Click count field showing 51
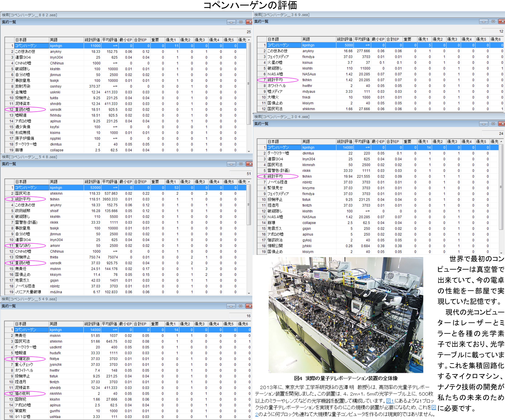The image size is (505, 420). click(240, 174)
